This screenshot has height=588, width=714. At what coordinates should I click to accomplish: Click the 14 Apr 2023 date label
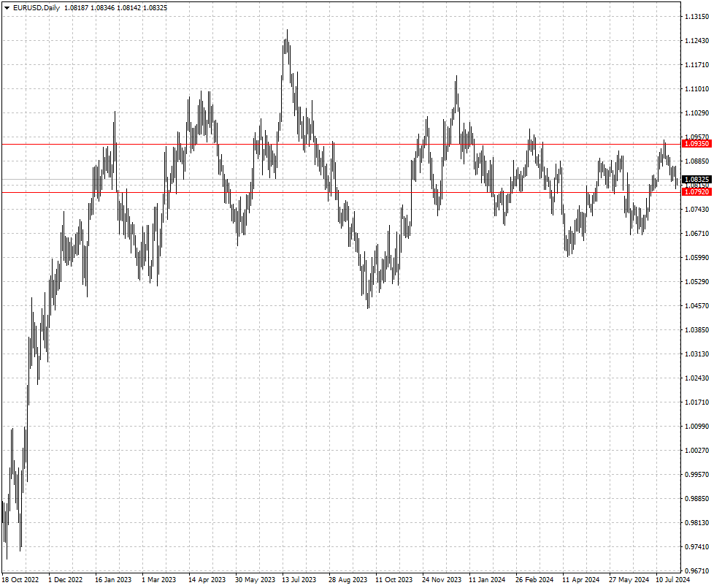(207, 580)
